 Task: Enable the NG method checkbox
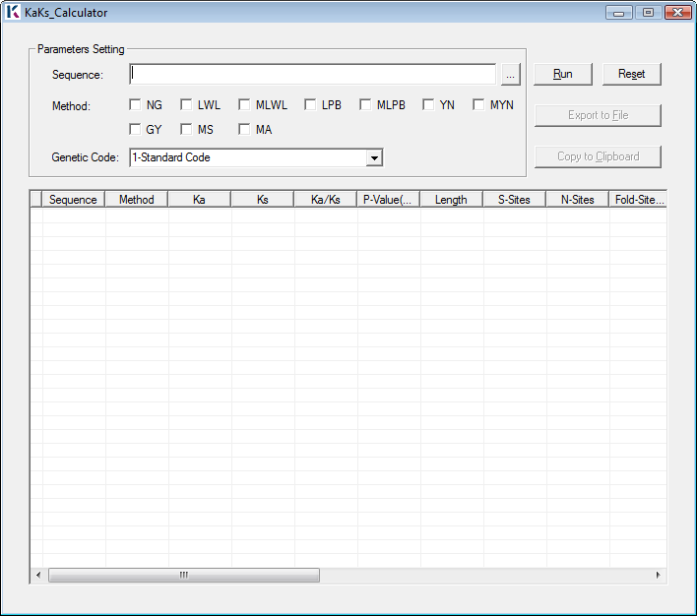tap(135, 105)
